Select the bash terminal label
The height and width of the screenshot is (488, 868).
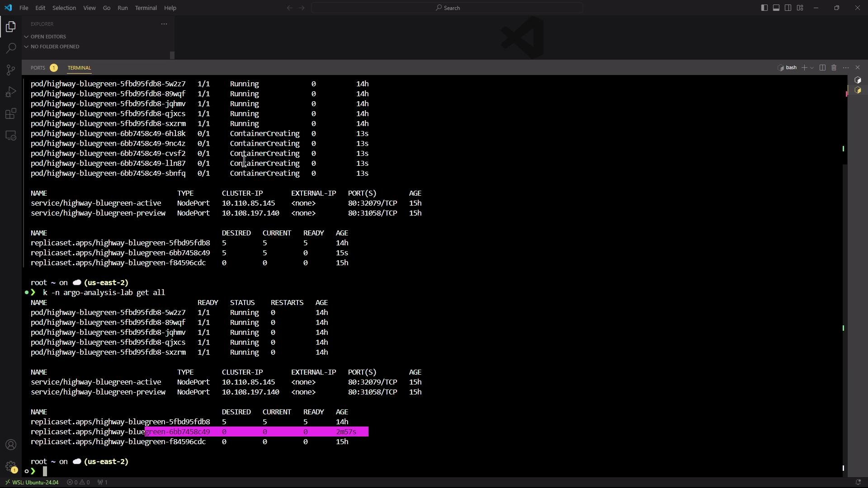click(787, 68)
